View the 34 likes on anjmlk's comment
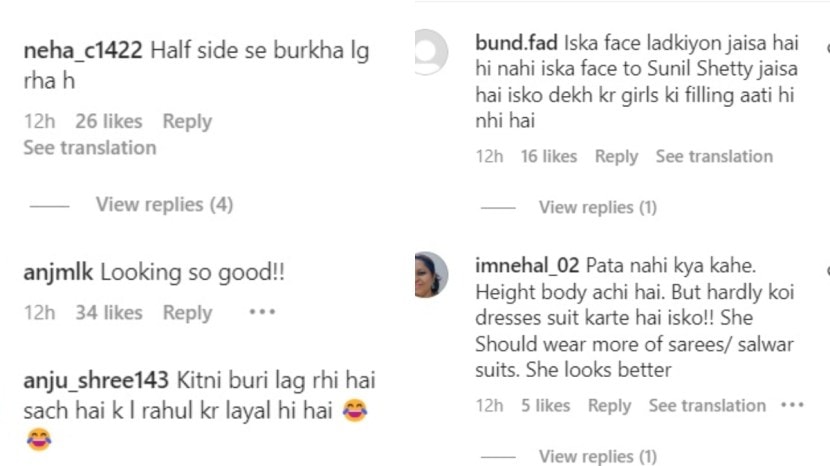The image size is (830, 466). click(109, 313)
